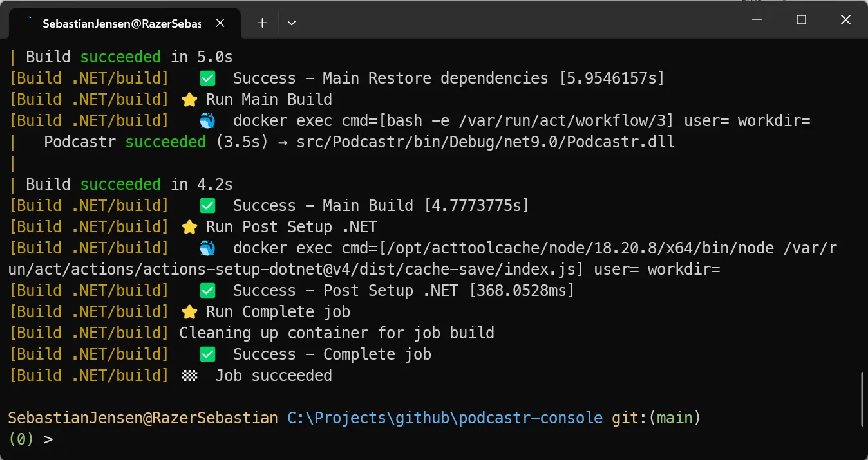This screenshot has height=460, width=868.
Task: Click the Docker whale on the node line
Action: pos(207,248)
